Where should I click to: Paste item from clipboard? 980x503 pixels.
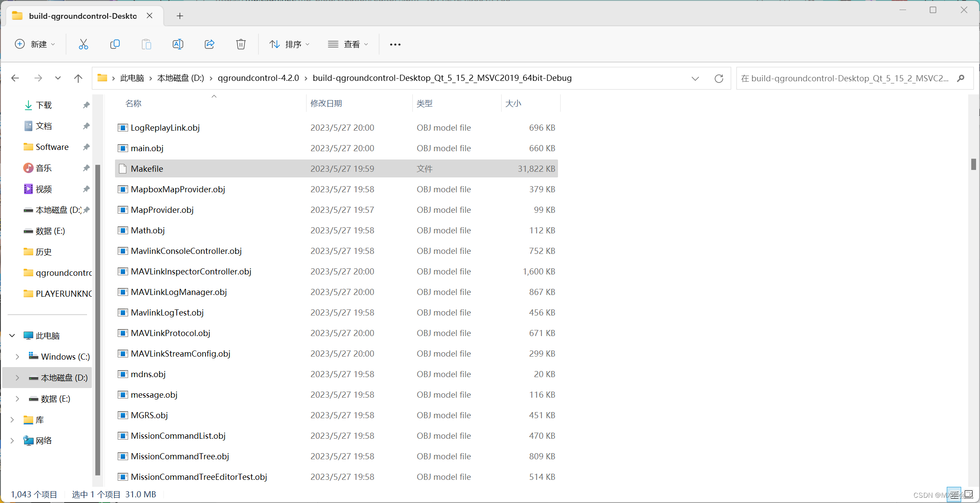point(146,44)
